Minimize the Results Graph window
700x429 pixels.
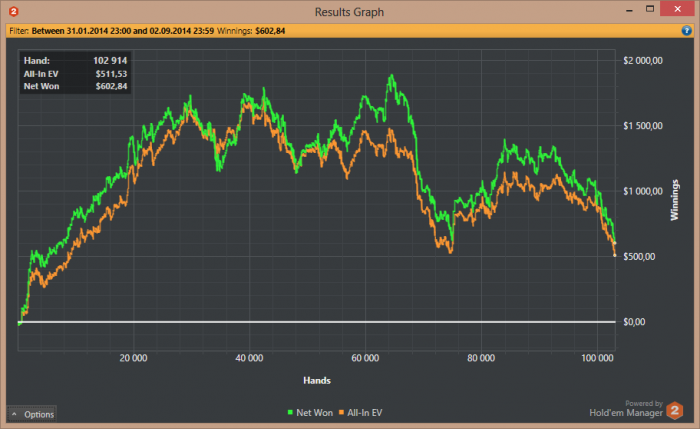(x=629, y=9)
